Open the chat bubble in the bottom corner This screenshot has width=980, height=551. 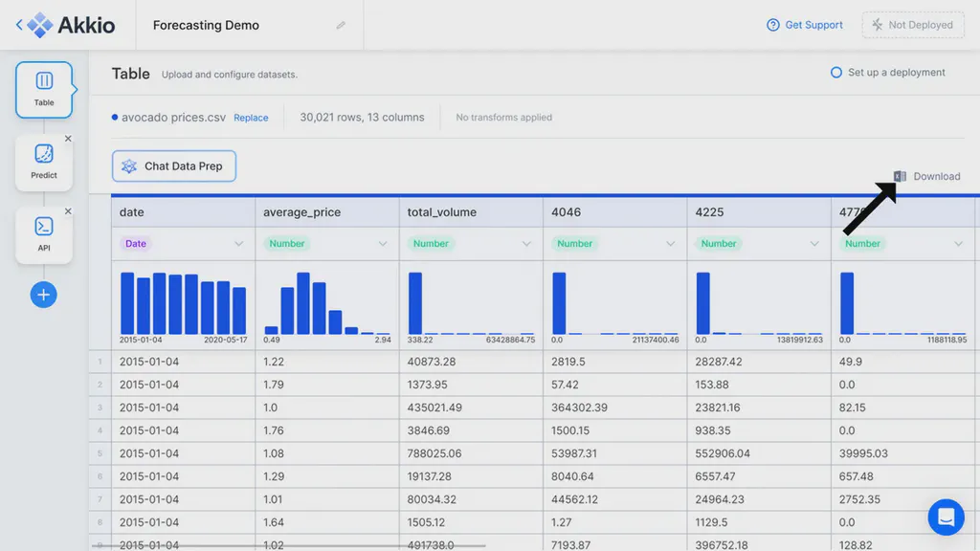(x=946, y=517)
